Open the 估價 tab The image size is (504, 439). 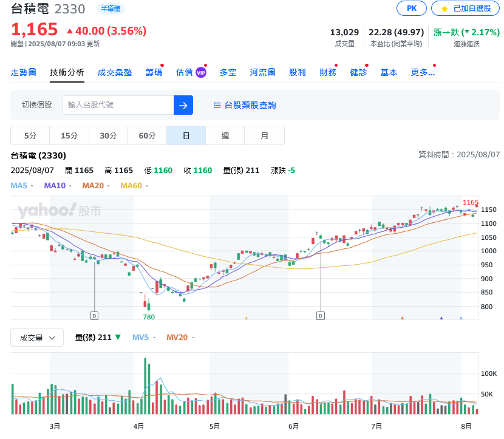(185, 72)
